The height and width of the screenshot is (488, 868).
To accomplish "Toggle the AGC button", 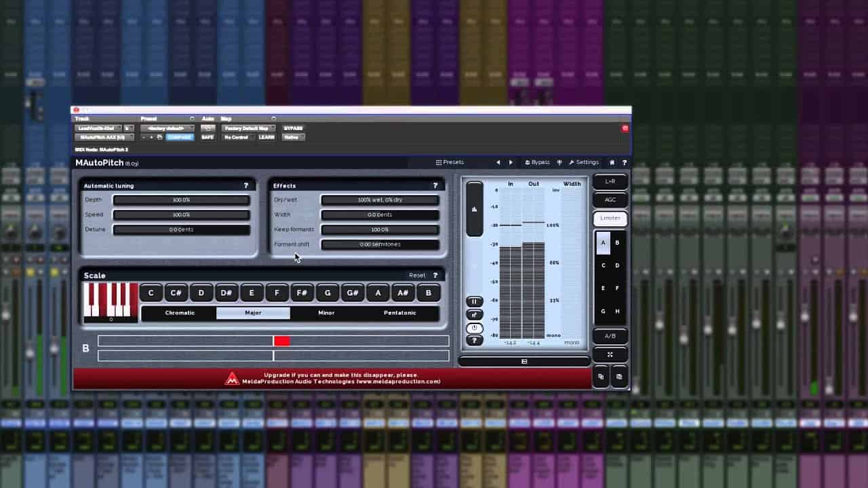I will 610,200.
